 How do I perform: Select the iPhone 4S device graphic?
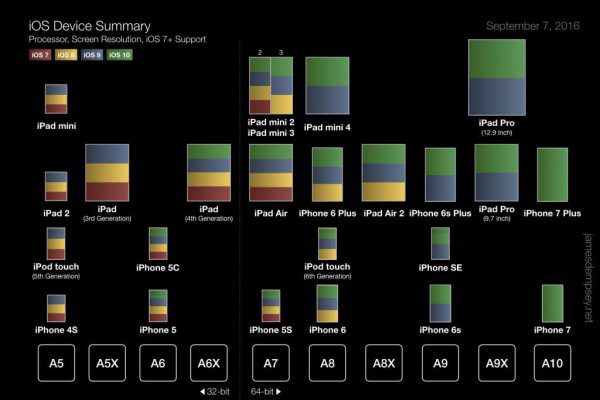56,308
